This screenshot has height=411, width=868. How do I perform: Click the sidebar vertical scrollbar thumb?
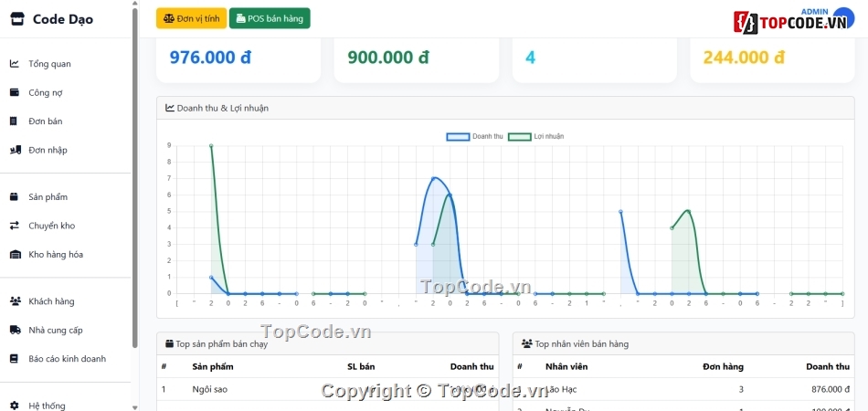coord(135,177)
